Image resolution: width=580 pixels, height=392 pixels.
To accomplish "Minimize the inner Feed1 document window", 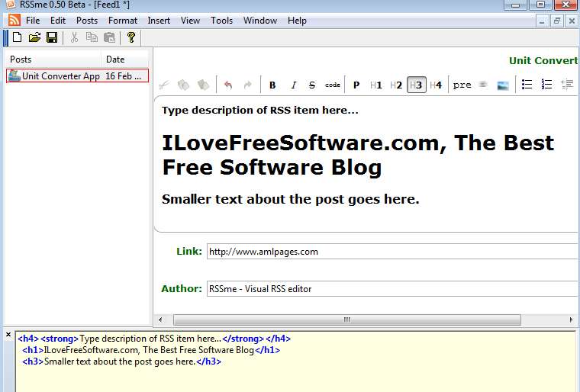I will click(542, 21).
